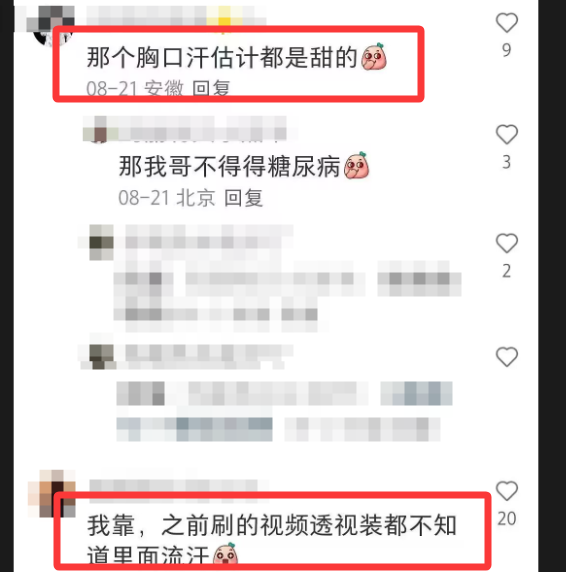This screenshot has width=566, height=572.
Task: Like the comment with 9 likes
Action: [x=507, y=22]
